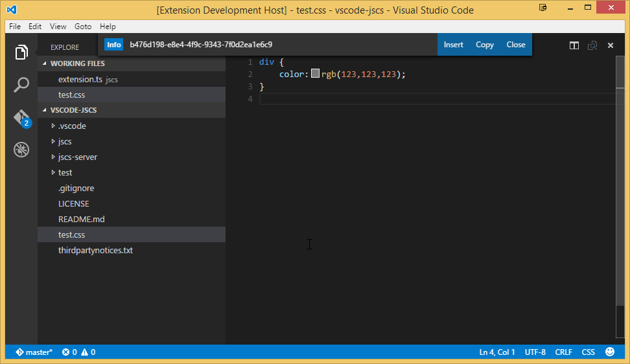630x364 pixels.
Task: Click line number 2 in the gutter
Action: [x=250, y=74]
